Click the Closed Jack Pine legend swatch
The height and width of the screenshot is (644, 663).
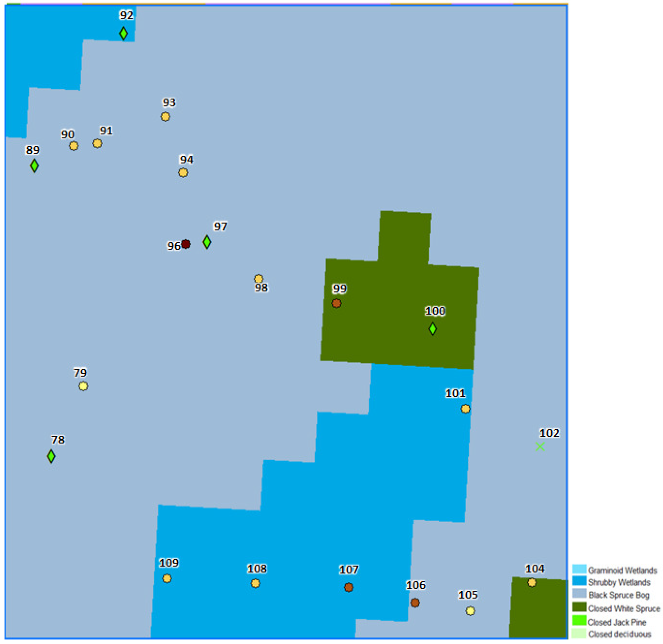(x=579, y=620)
